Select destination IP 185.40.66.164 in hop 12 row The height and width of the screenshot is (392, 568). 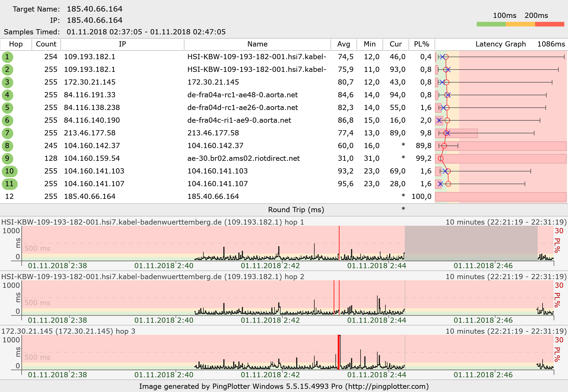pos(90,197)
